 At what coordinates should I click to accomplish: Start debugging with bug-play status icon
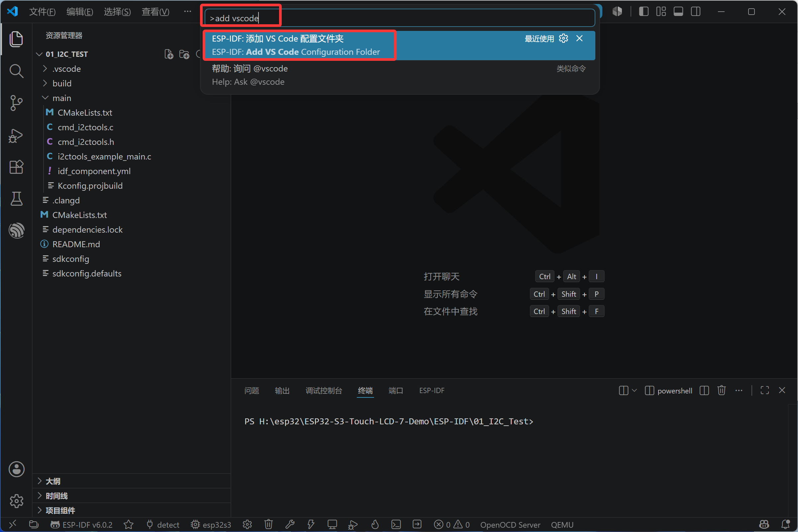coord(353,525)
